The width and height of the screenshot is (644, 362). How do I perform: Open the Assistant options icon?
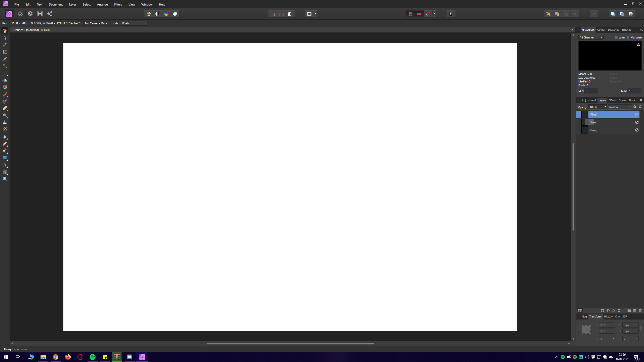(451, 14)
